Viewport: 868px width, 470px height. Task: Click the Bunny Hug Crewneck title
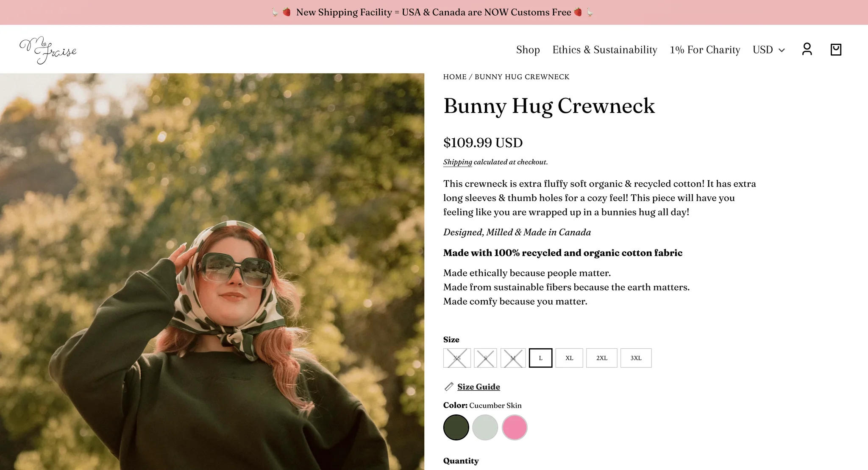[x=549, y=106]
